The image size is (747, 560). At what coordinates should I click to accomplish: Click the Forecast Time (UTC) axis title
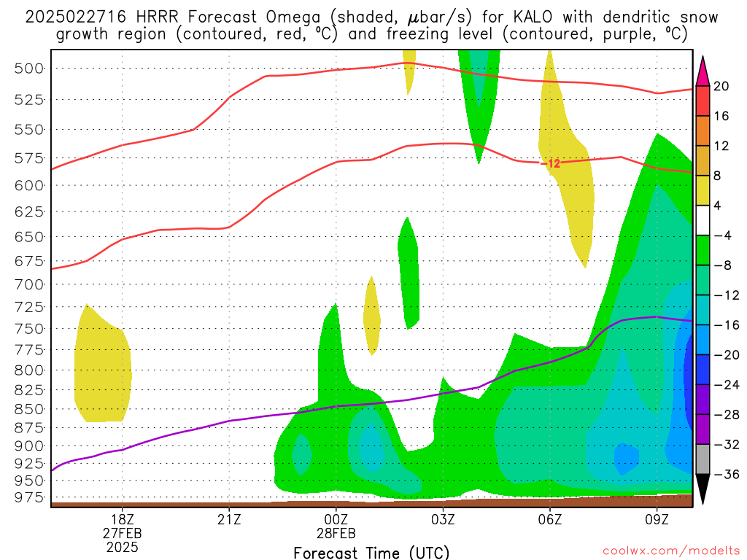click(371, 553)
